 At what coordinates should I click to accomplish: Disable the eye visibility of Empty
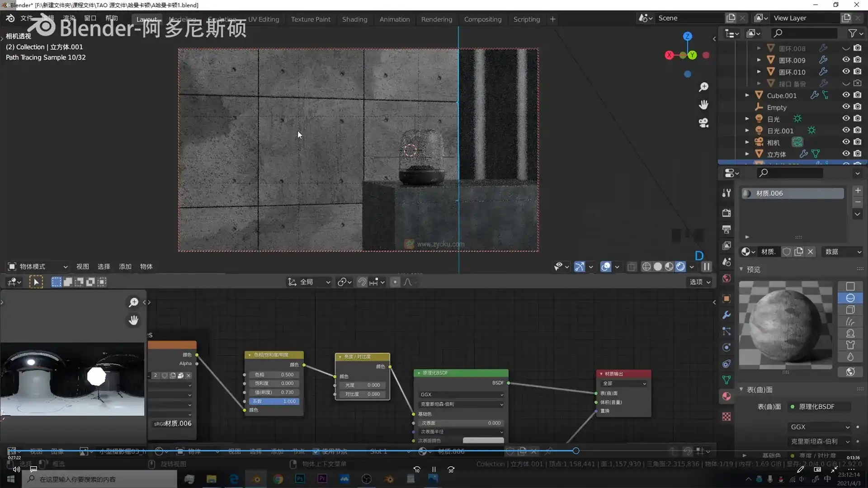846,107
